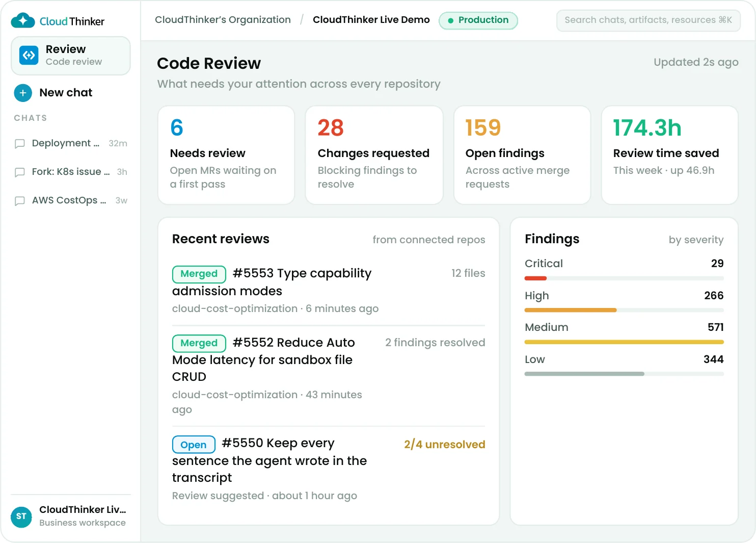756x543 pixels.
Task: Go to the CloudThinker Live Demo breadcrumb
Action: (371, 20)
